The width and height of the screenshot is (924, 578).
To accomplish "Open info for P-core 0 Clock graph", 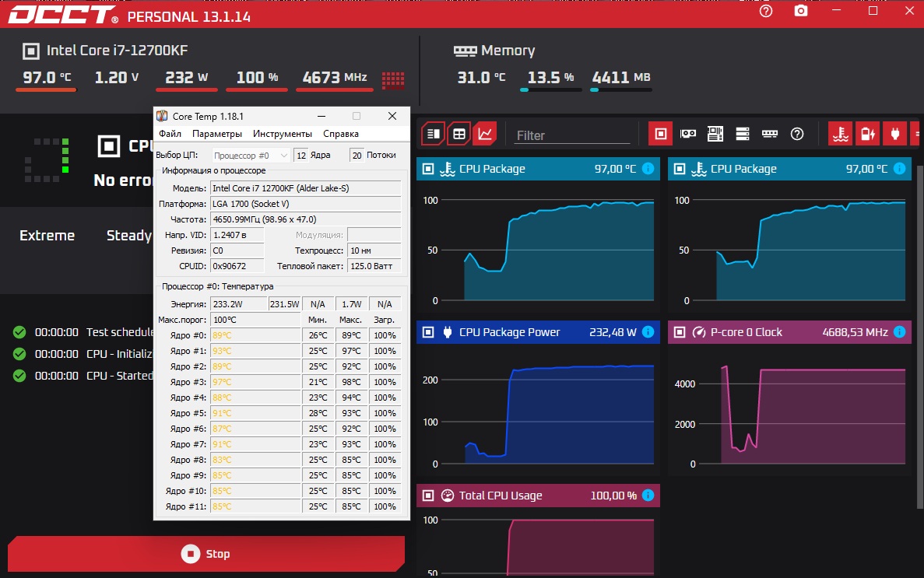I will [899, 332].
